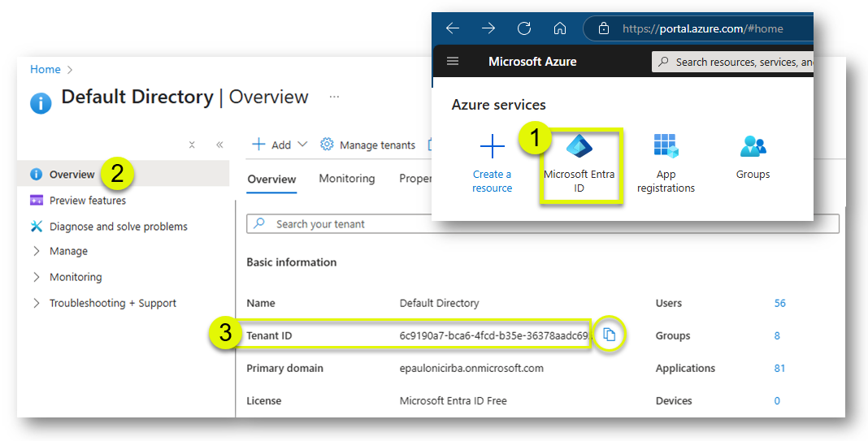
Task: Click the browser forward arrow
Action: [488, 28]
